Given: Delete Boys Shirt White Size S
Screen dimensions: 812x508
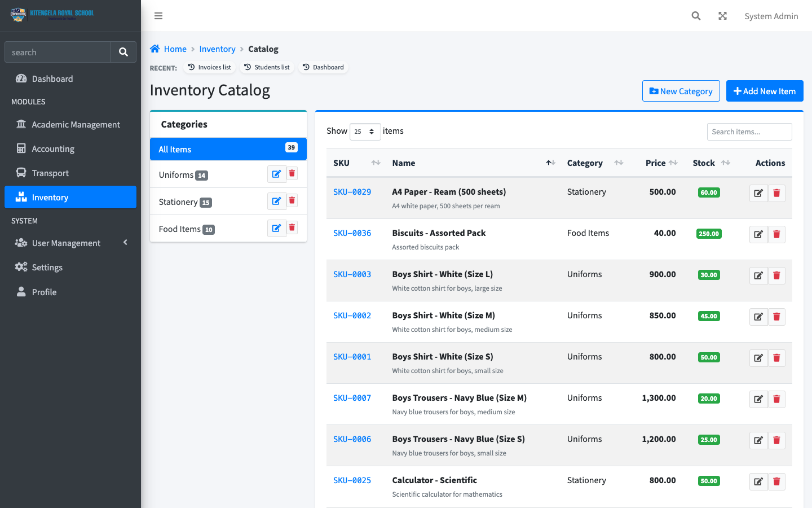Looking at the screenshot, I should [x=776, y=358].
